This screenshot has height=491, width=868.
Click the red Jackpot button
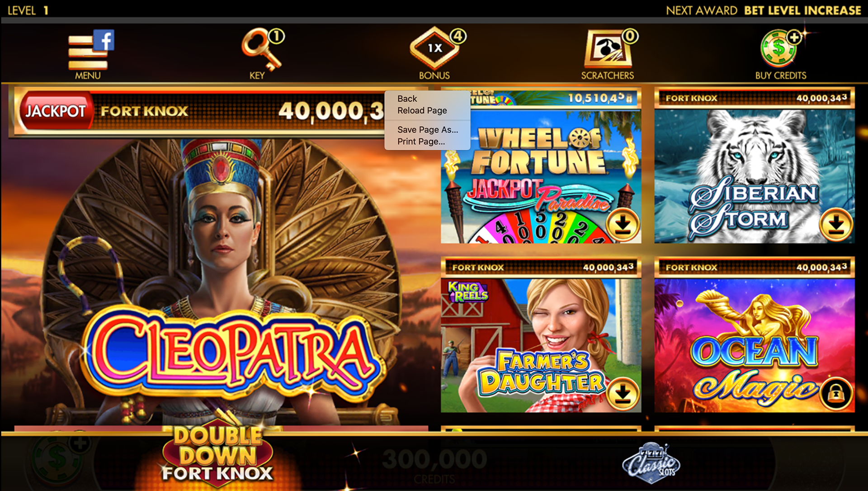(x=56, y=111)
